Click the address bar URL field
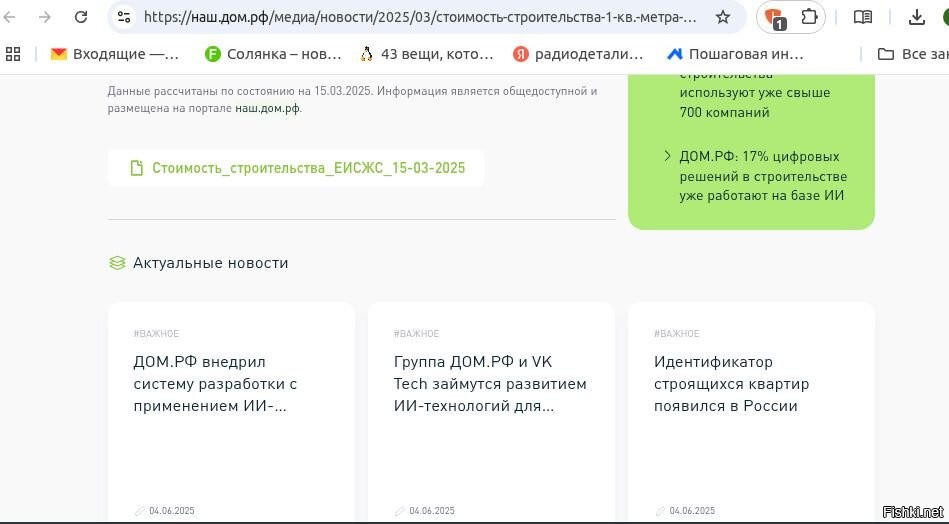Screen dimensions: 949x524 pyautogui.click(x=420, y=17)
